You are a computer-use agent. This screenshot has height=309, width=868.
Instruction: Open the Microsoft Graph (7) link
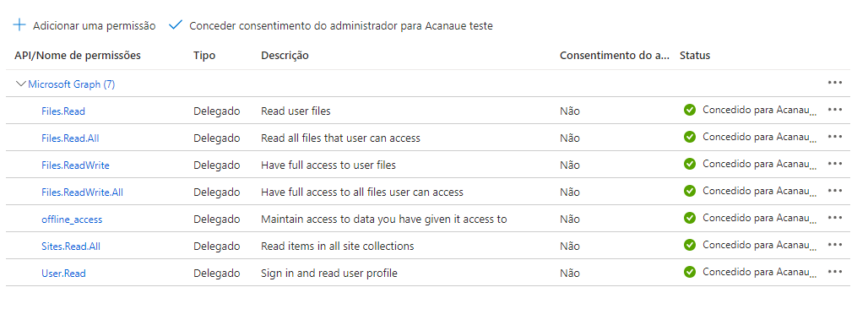point(72,84)
